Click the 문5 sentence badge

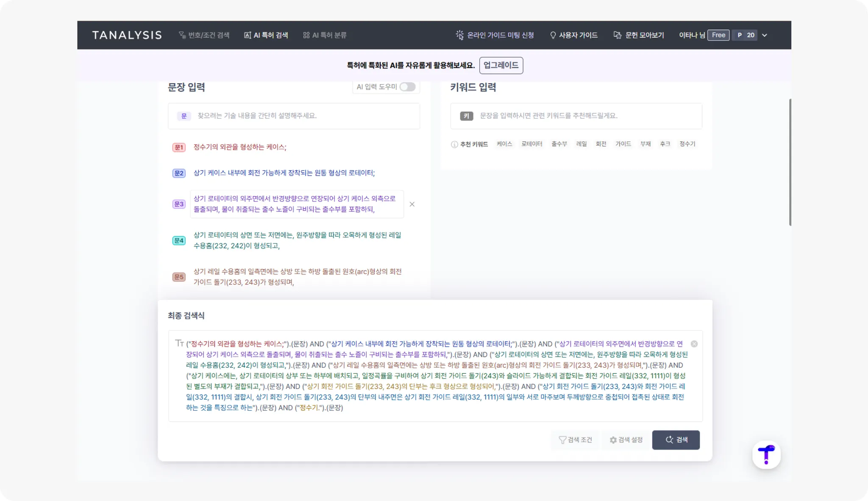pos(179,277)
